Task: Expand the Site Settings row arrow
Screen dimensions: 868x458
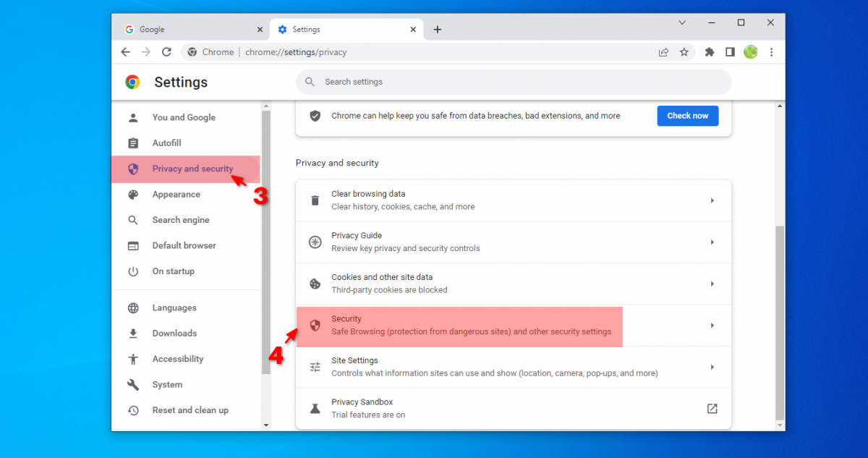Action: pos(712,367)
